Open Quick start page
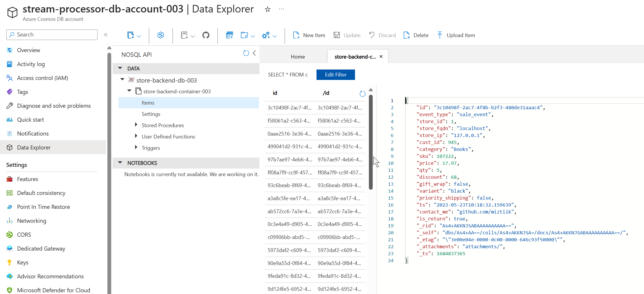This screenshot has height=294, width=644. (30, 120)
